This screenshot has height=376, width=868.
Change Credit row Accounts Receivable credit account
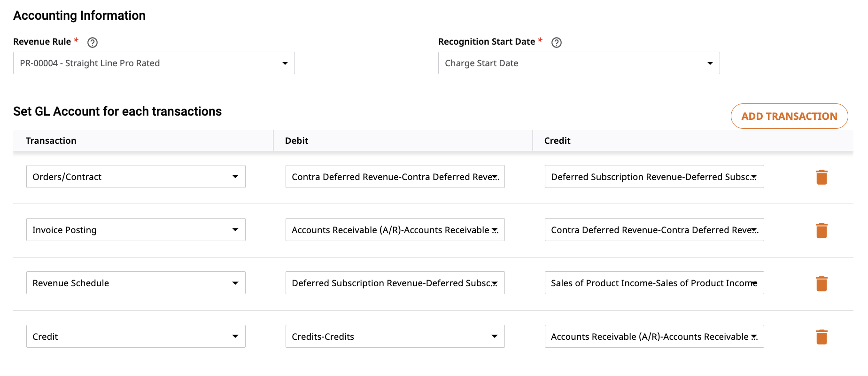coord(654,337)
